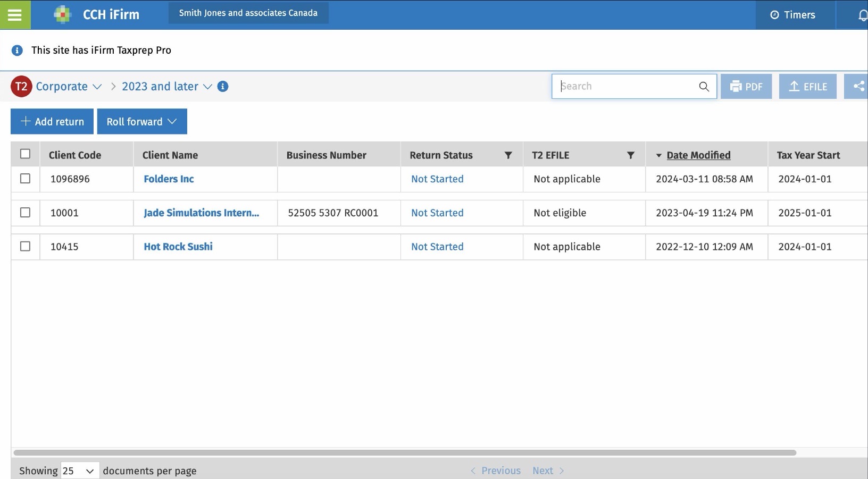868x479 pixels.
Task: Click client code 10415
Action: 64,247
